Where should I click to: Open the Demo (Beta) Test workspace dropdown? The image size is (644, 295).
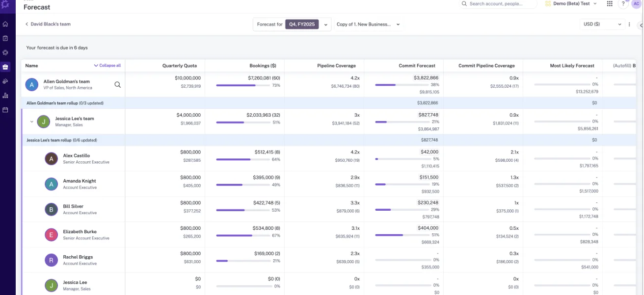tap(571, 4)
